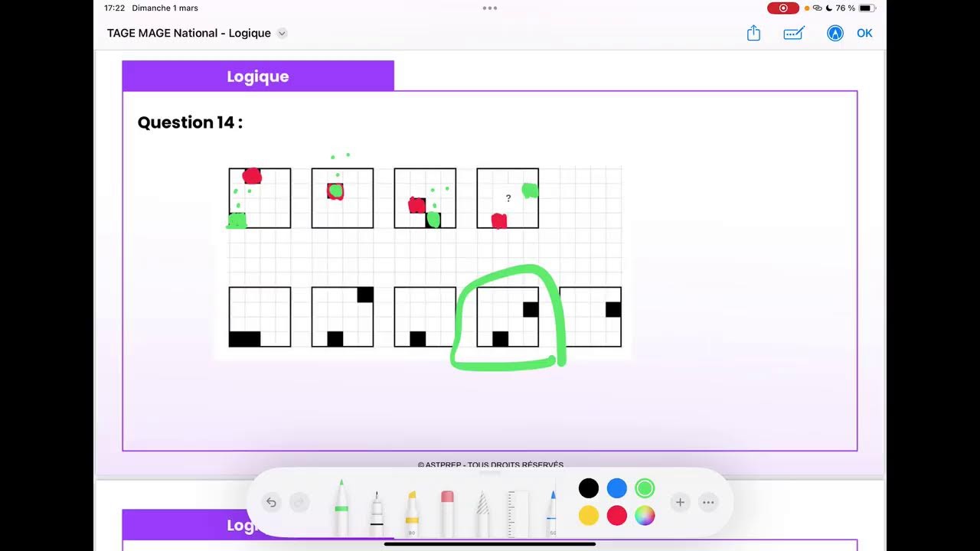Choose the blue color swatch
This screenshot has height=551, width=980.
click(617, 488)
